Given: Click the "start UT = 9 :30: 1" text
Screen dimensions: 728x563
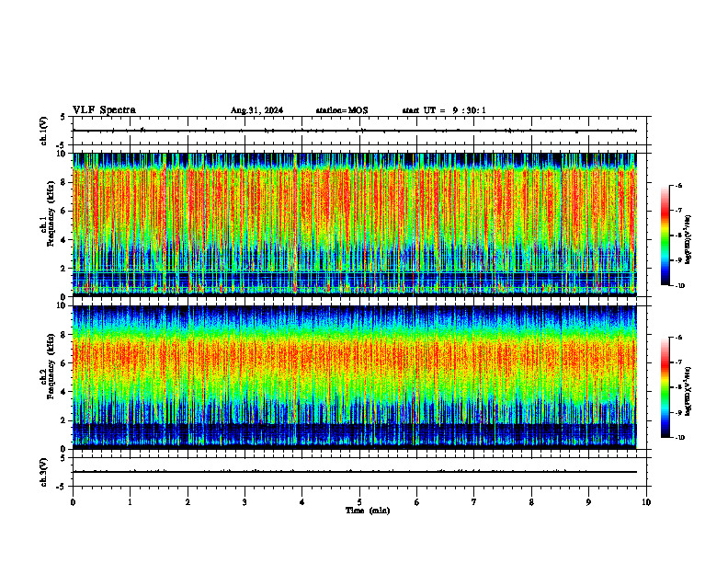Looking at the screenshot, I should 444,110.
